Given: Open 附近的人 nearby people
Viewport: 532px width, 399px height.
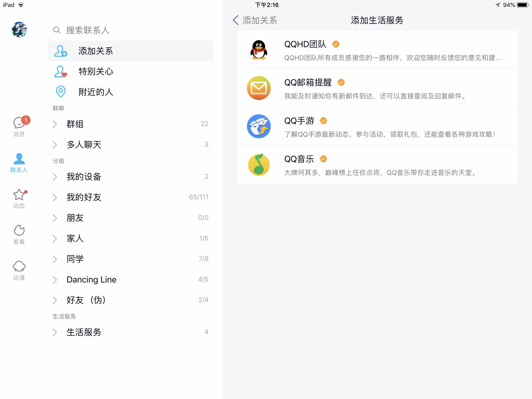Looking at the screenshot, I should click(x=130, y=92).
